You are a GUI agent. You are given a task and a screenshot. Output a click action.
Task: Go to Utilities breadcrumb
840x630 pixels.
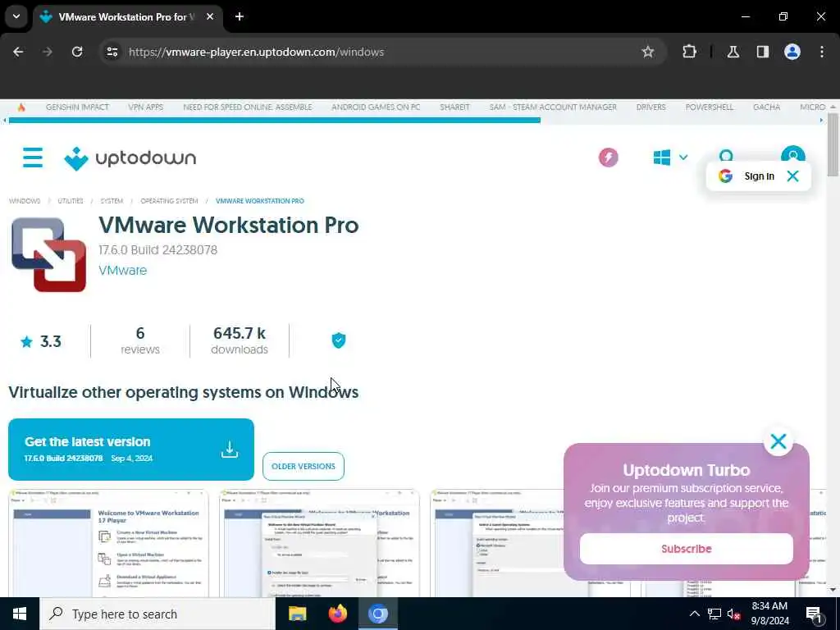[71, 201]
